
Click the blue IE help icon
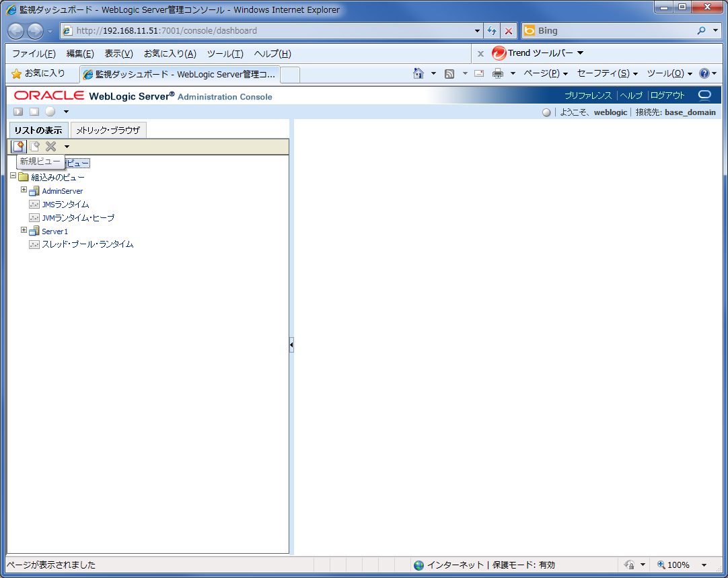coord(704,73)
